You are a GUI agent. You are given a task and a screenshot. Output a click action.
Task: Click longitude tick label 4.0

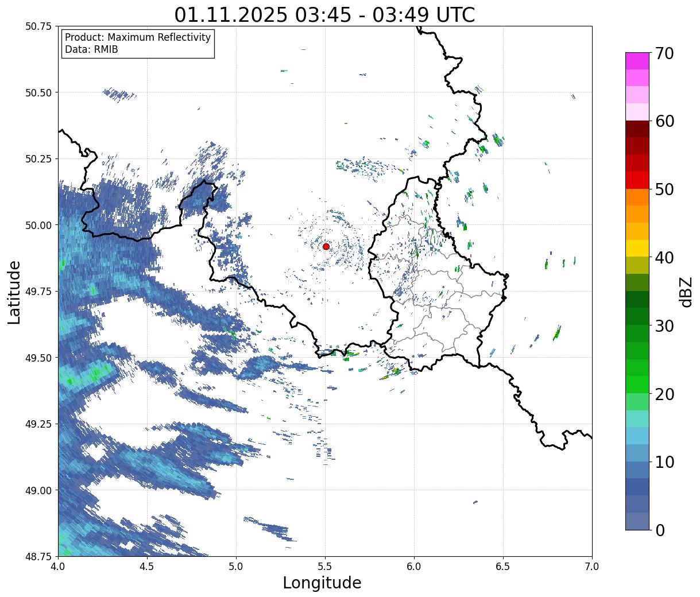pos(58,567)
